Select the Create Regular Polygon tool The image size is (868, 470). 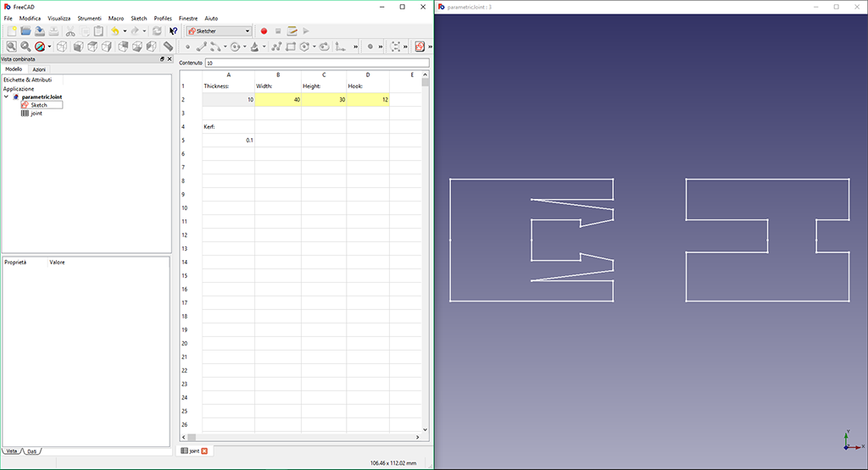coord(304,47)
